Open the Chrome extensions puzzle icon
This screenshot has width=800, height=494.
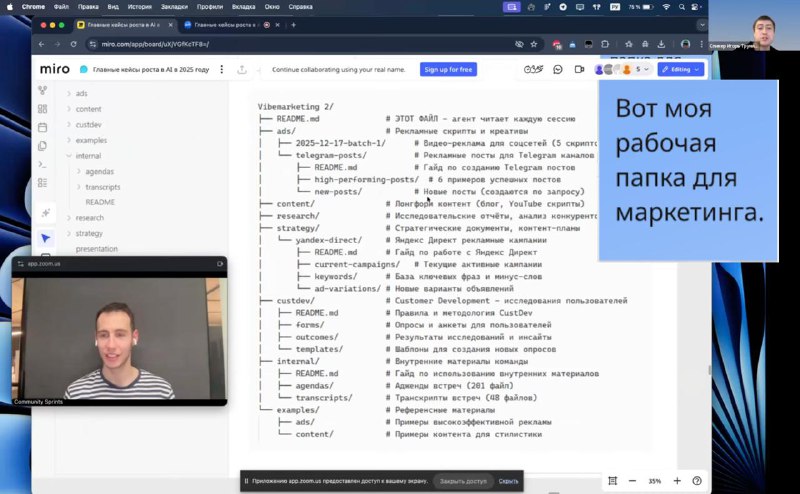point(605,44)
